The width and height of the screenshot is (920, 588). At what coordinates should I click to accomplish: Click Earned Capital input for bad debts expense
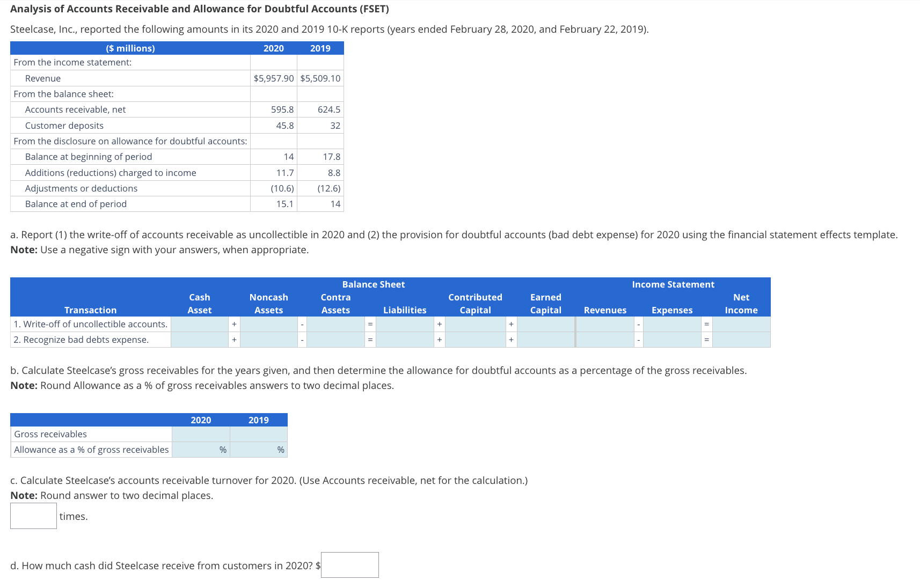click(x=545, y=340)
